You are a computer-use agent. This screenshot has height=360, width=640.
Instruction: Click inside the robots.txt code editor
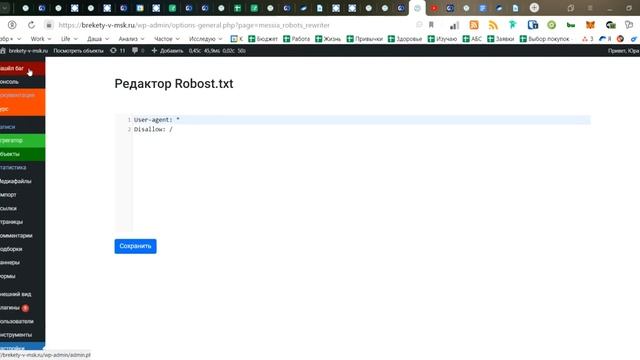point(353,173)
